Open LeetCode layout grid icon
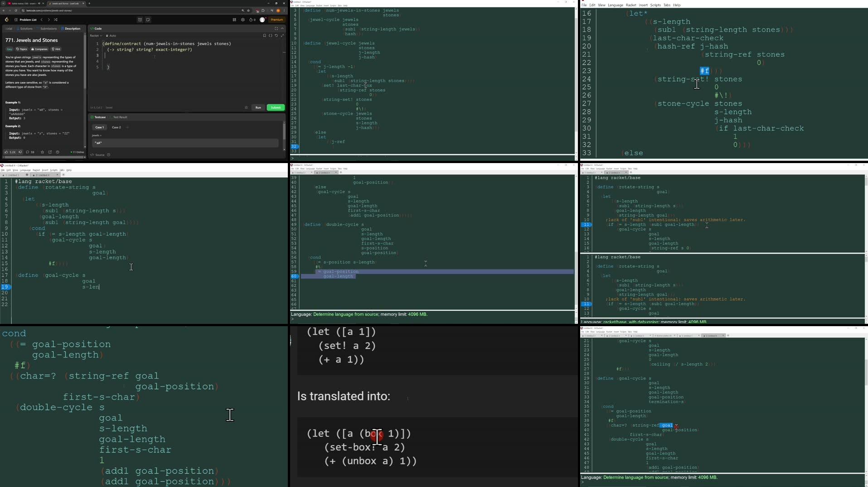 pyautogui.click(x=234, y=19)
